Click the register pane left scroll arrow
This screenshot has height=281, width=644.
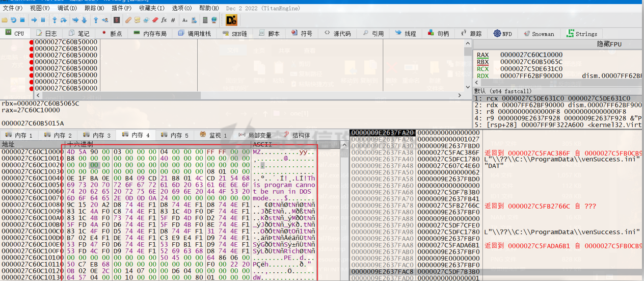476,82
